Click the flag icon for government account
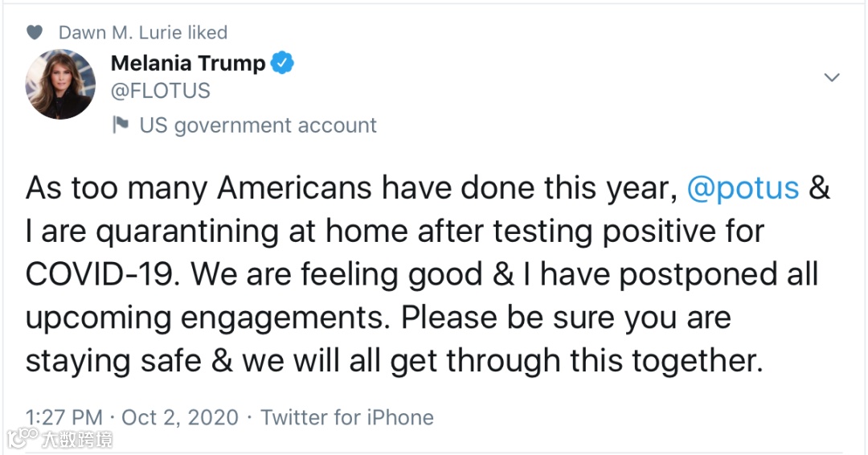This screenshot has width=868, height=455. 121,125
